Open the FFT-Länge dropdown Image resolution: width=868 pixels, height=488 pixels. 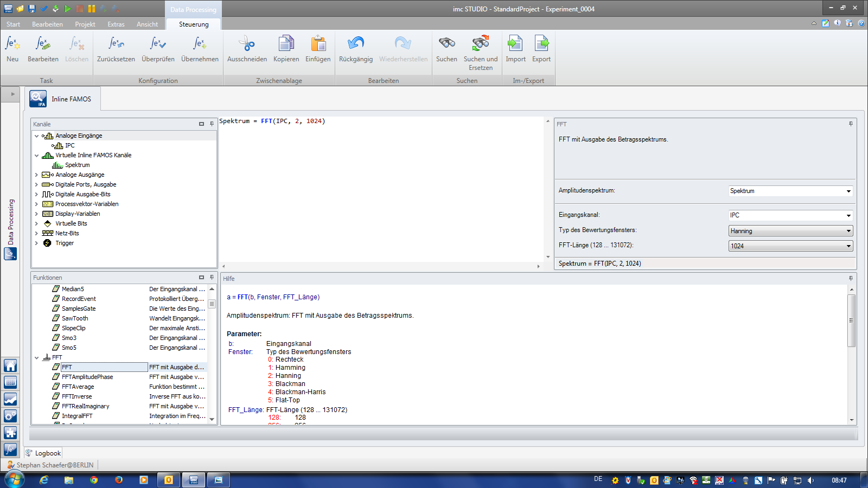click(x=790, y=246)
